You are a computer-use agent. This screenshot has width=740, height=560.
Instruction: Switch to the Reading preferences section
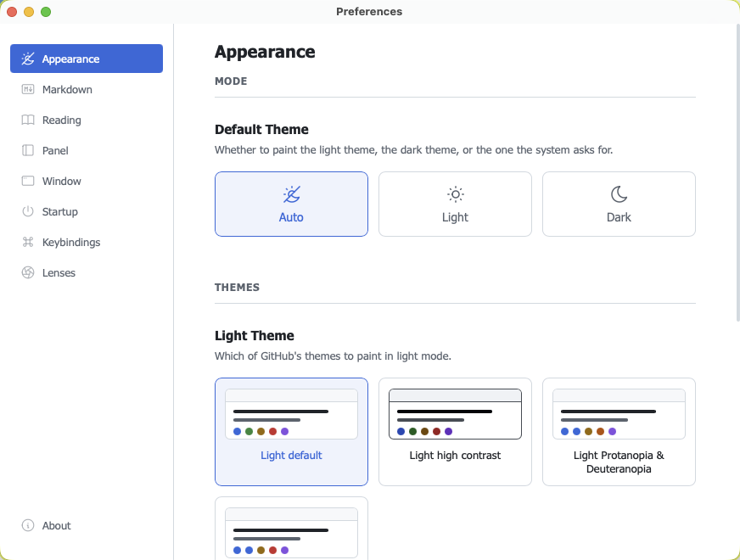pyautogui.click(x=87, y=120)
